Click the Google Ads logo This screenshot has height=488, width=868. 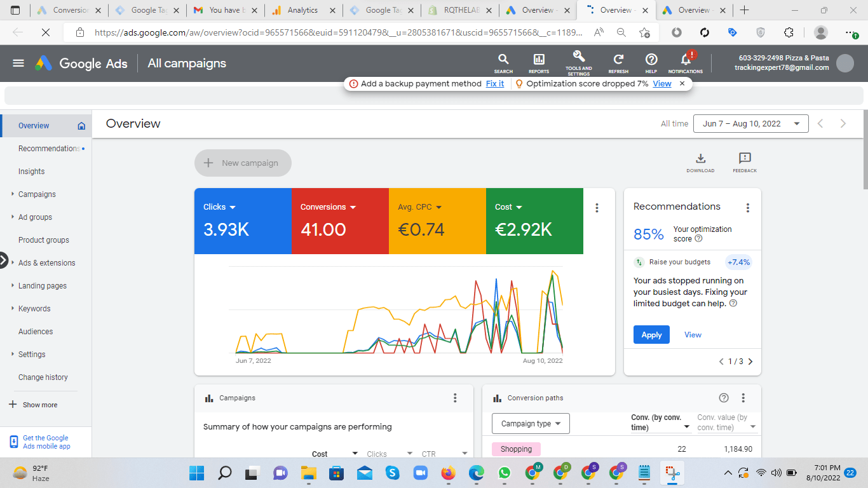[81, 63]
